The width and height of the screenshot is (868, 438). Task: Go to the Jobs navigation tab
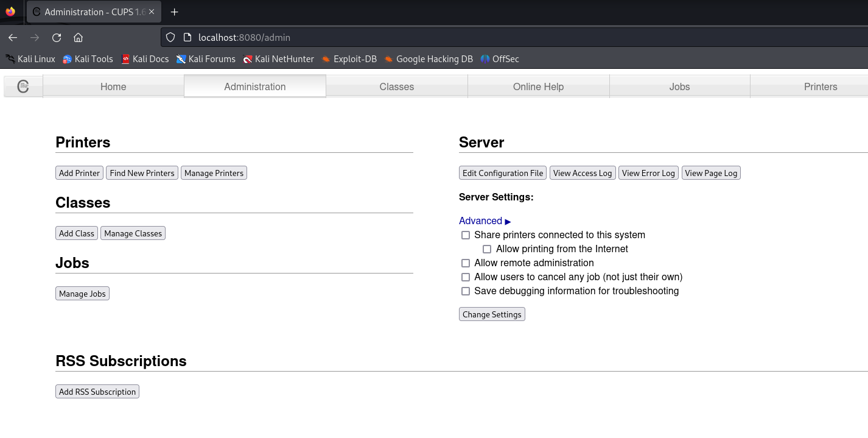[x=679, y=87]
